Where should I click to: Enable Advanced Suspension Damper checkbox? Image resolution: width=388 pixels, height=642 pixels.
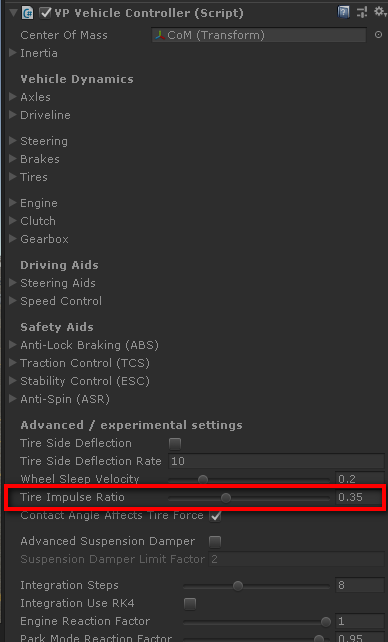point(215,542)
